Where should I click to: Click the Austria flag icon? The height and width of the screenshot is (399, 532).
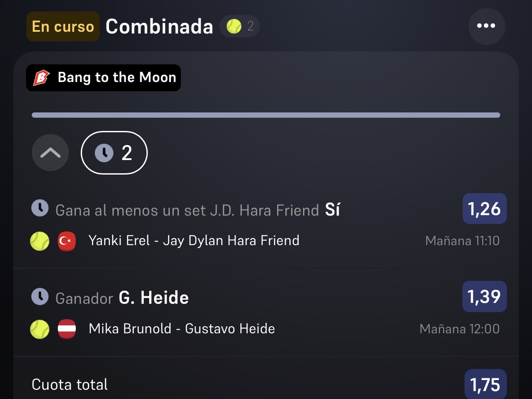(67, 329)
